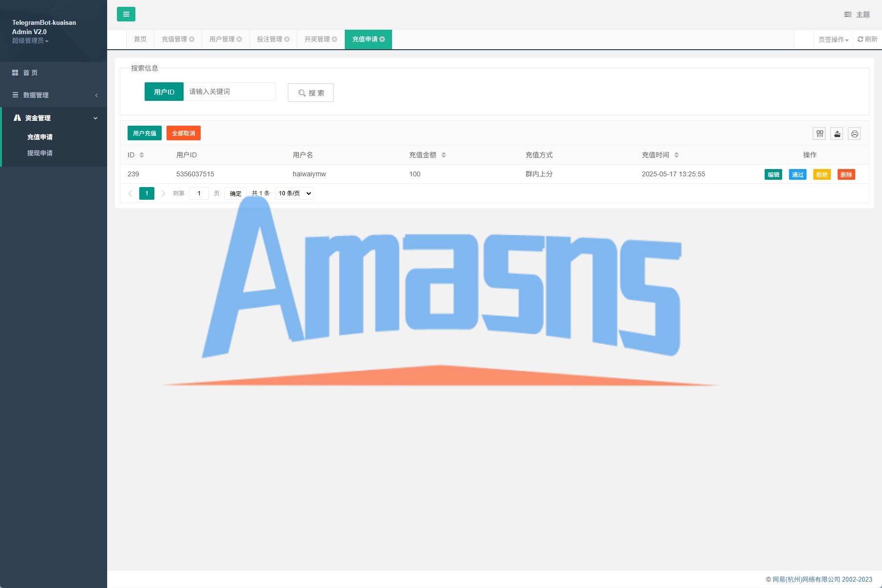Select 提现申请 in the sidebar
Screen dimensions: 882x588
(40, 153)
